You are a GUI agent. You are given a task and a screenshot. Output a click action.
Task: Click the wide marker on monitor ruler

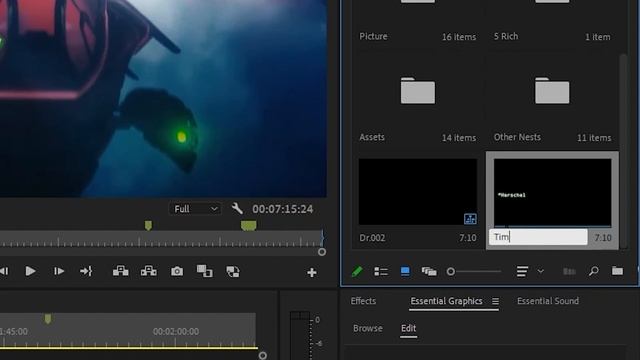pyautogui.click(x=249, y=225)
